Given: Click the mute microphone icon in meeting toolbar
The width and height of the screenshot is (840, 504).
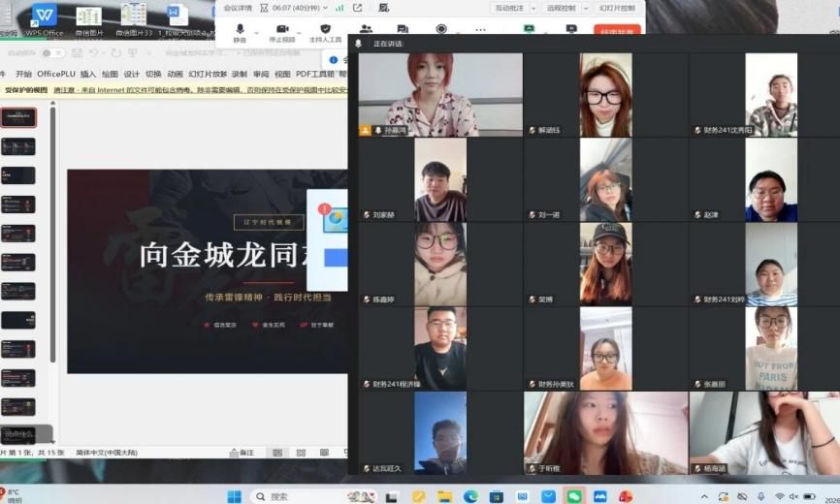Looking at the screenshot, I should 240,30.
